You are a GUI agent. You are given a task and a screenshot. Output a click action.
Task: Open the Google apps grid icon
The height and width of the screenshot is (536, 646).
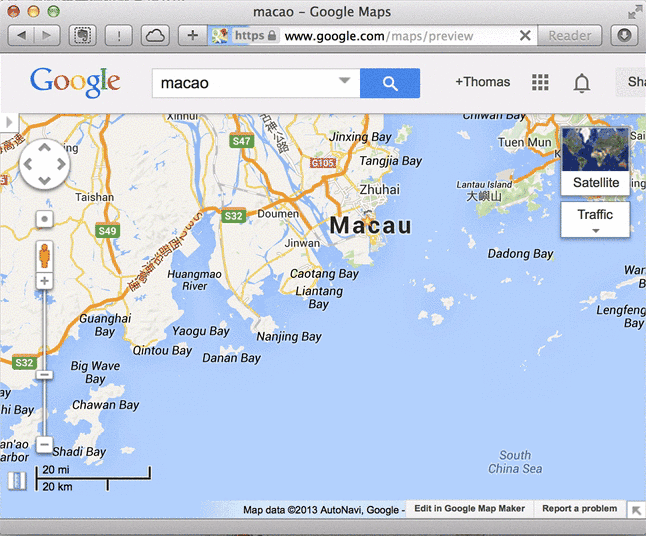pyautogui.click(x=540, y=82)
